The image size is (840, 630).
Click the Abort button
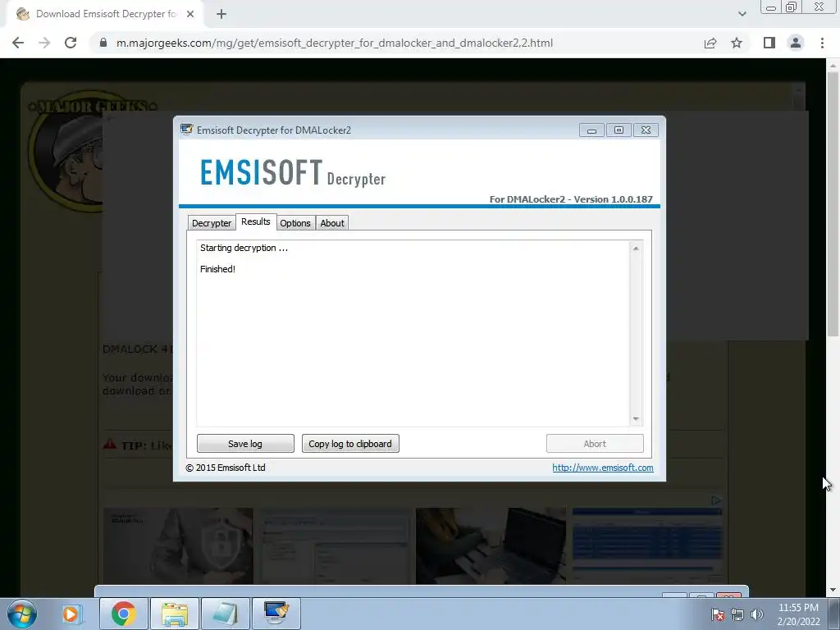click(x=595, y=444)
